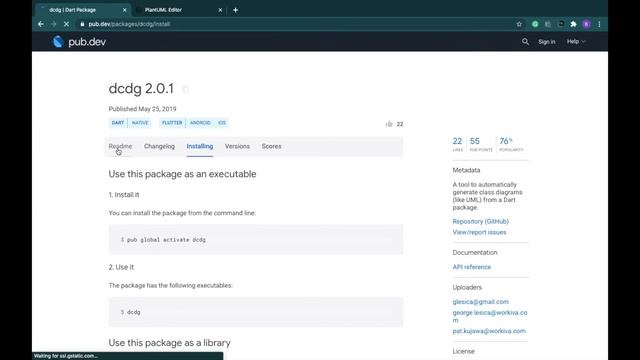The image size is (640, 360).
Task: Click the 22 likes score
Action: (x=458, y=144)
